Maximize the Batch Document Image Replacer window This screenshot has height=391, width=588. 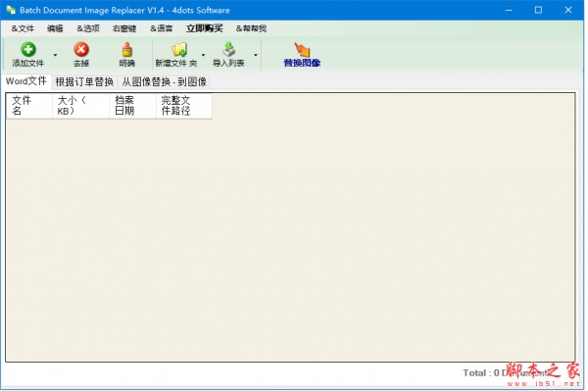pos(538,10)
